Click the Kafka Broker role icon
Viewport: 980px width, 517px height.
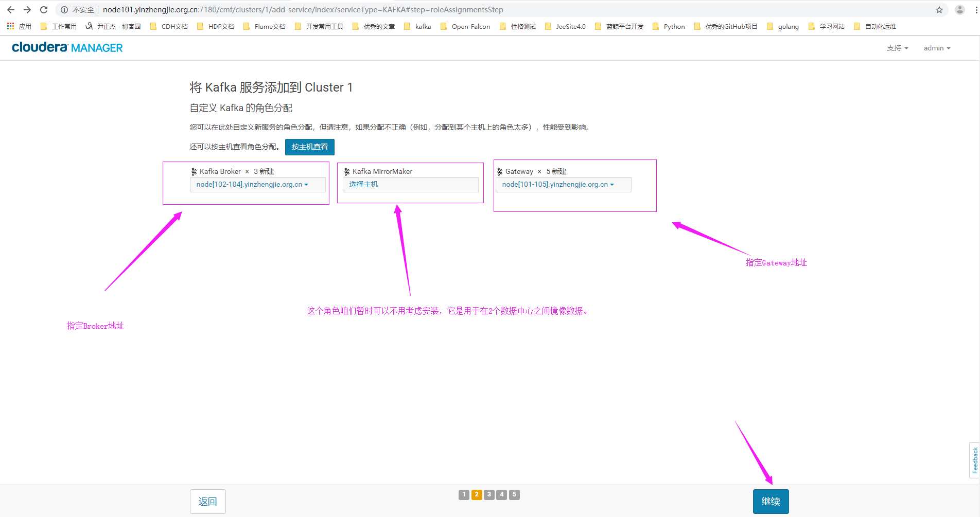click(194, 172)
